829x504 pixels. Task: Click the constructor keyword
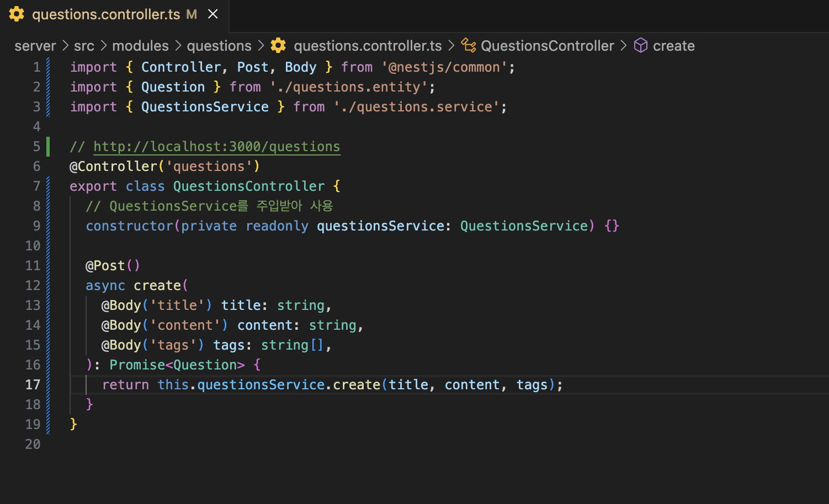click(x=130, y=226)
